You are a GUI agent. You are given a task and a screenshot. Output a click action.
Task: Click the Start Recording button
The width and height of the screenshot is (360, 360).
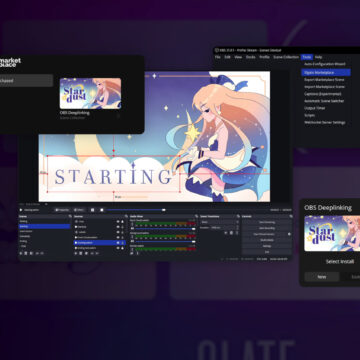click(x=267, y=228)
